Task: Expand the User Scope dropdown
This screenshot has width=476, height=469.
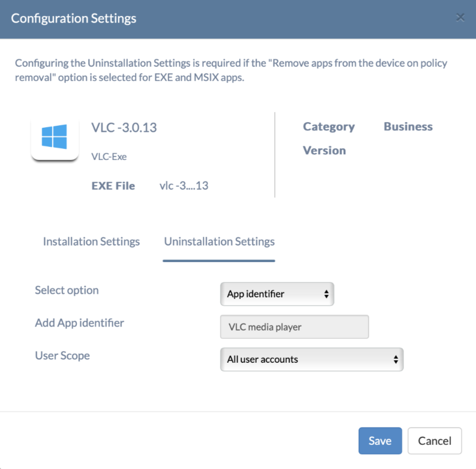Action: tap(312, 359)
